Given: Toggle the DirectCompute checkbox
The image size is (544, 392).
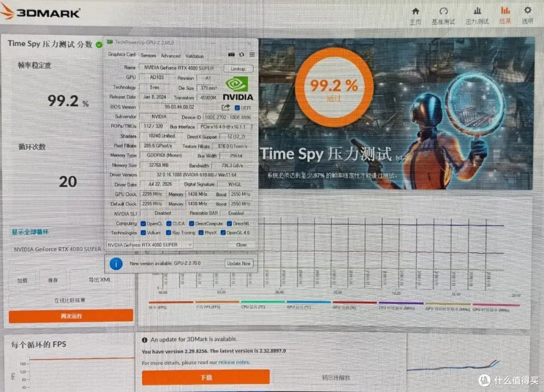Looking at the screenshot, I should click(191, 223).
